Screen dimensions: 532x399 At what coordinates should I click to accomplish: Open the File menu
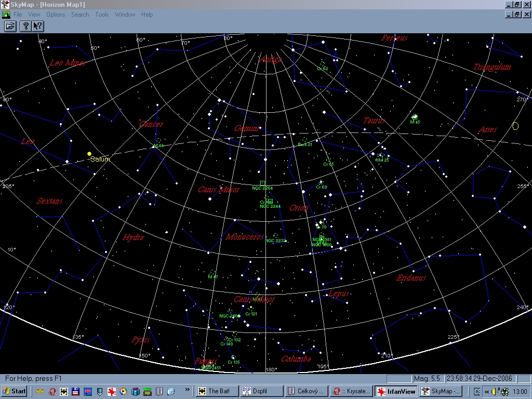18,15
